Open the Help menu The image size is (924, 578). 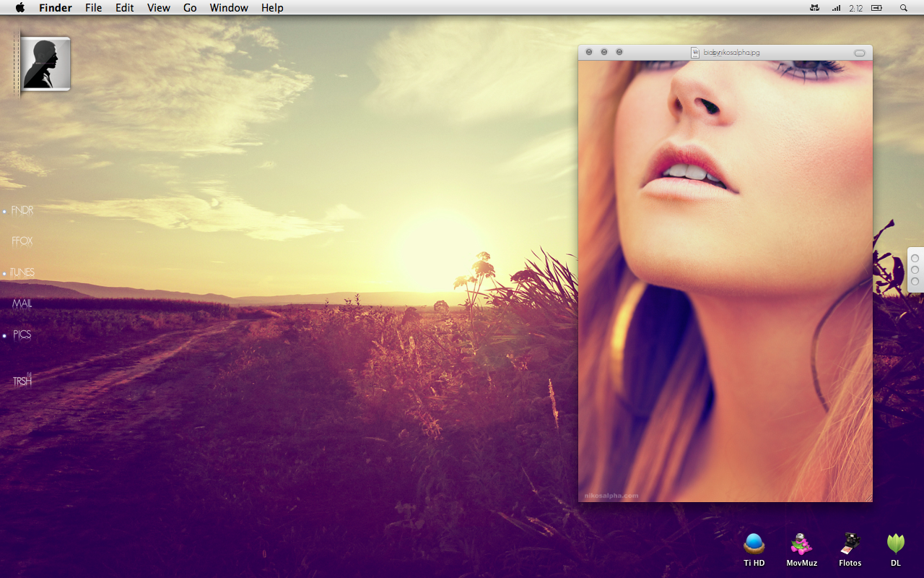click(272, 8)
